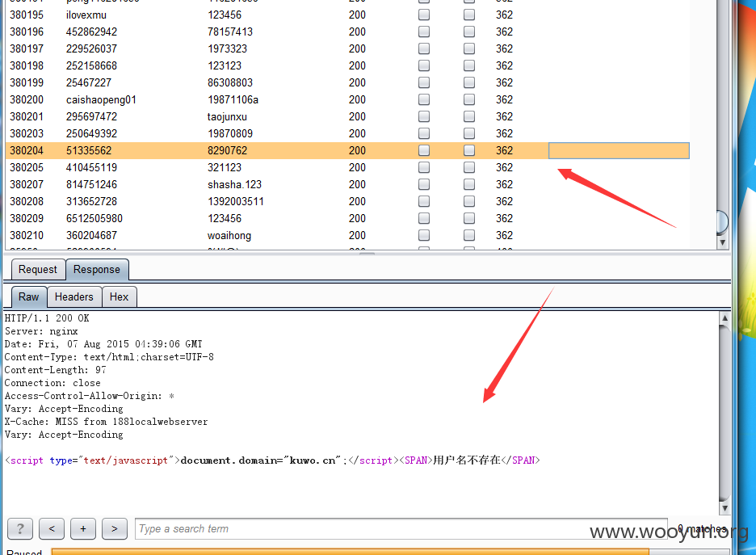Select row with username caishaopeng01
The width and height of the screenshot is (756, 555).
pos(101,100)
